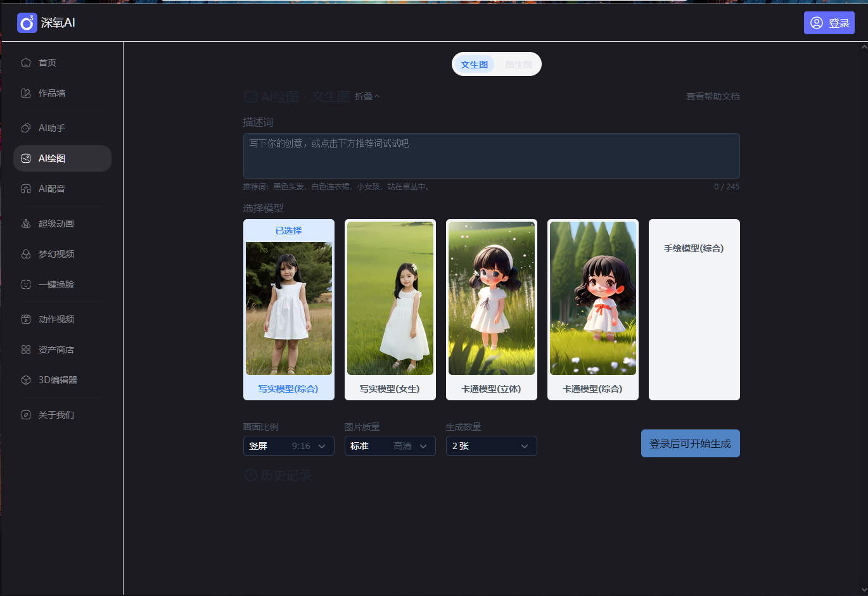Open the 图片质量 标准 dropdown

(390, 446)
